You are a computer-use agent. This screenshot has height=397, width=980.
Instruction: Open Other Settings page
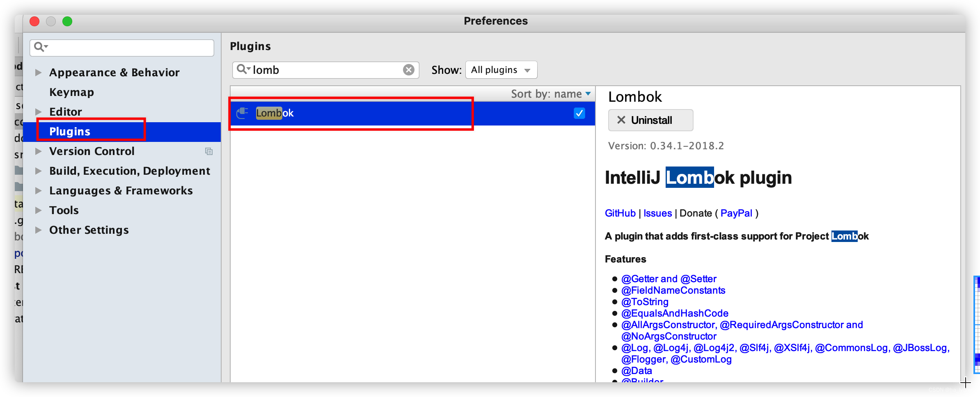coord(89,230)
